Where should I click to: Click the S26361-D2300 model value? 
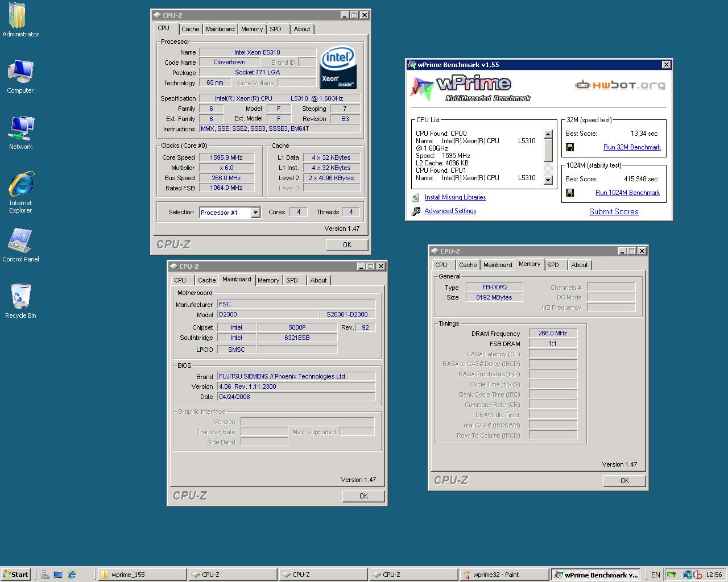click(348, 314)
